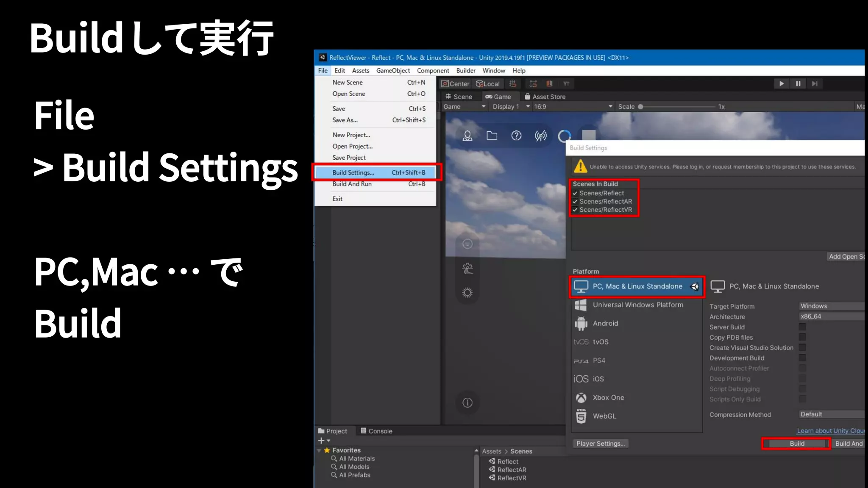
Task: Click the snap increment toolbar icon
Action: click(533, 84)
